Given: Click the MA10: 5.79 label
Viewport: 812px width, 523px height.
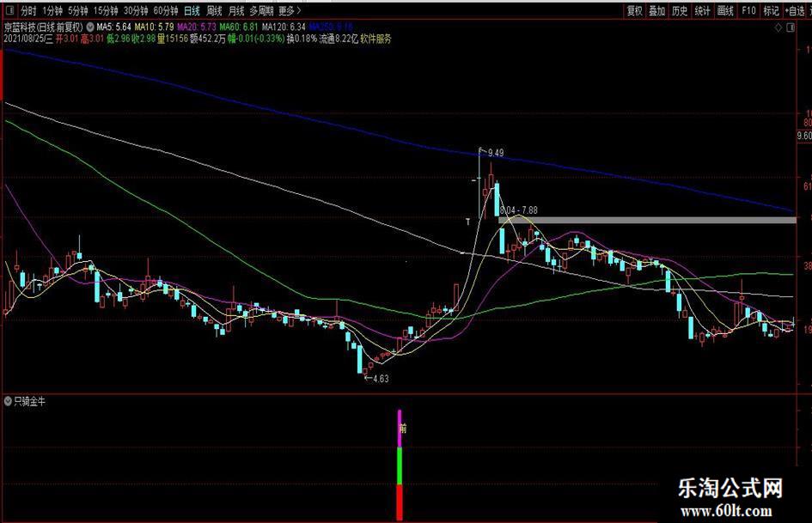Looking at the screenshot, I should [x=155, y=27].
